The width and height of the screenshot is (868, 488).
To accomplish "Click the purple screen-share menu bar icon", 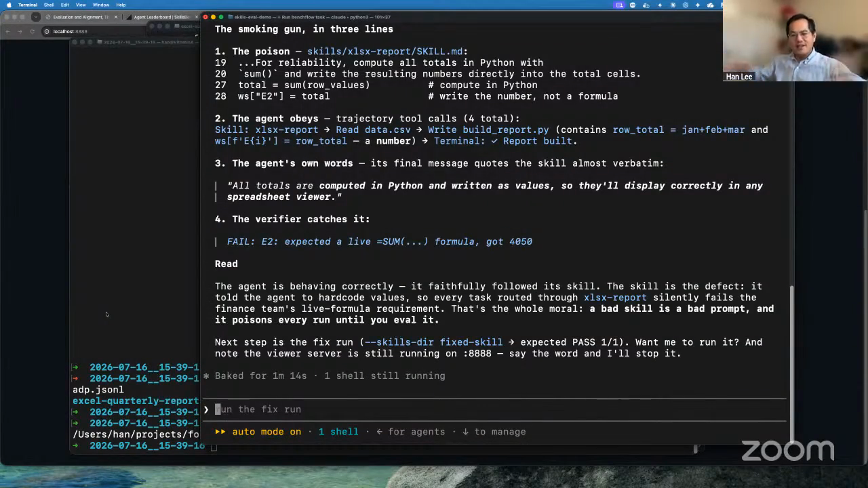I will tap(619, 5).
